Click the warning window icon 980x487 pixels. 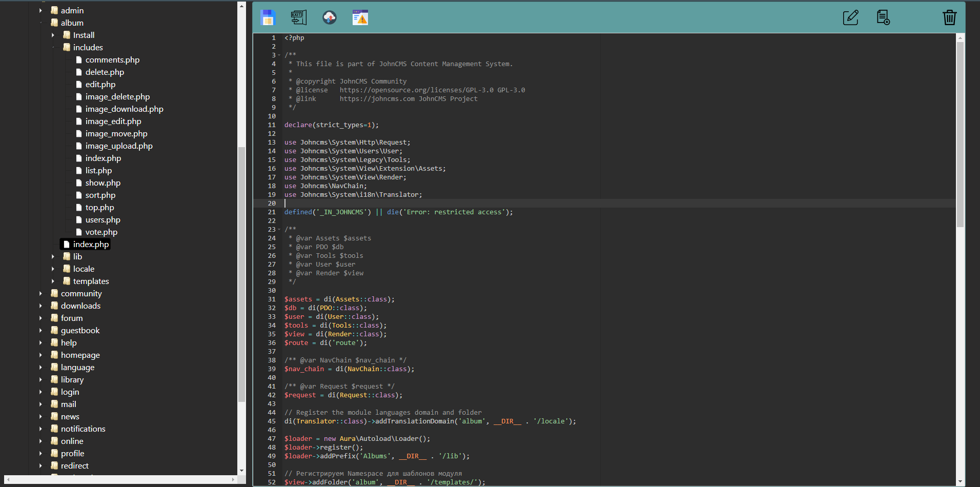pos(360,18)
